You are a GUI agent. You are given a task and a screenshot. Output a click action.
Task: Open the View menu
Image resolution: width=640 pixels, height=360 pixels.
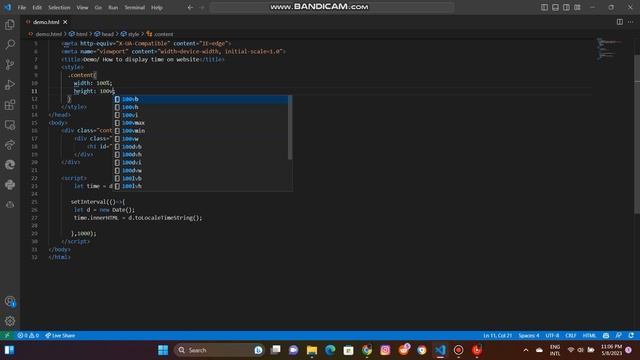click(82, 7)
